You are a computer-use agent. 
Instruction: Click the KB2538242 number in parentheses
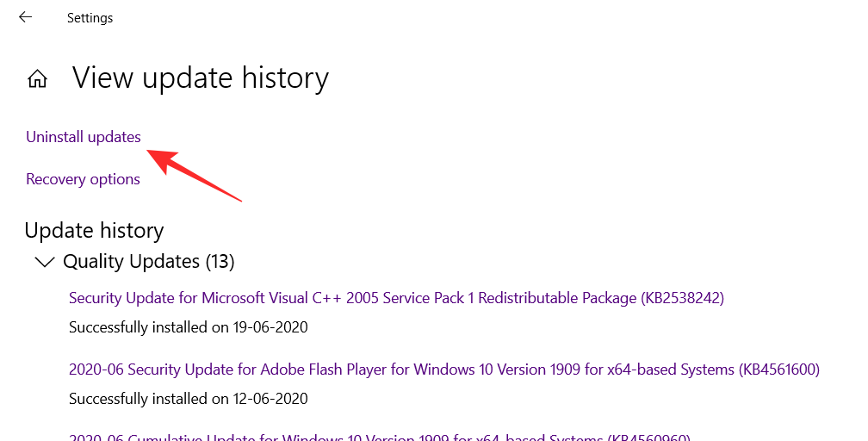click(x=682, y=298)
